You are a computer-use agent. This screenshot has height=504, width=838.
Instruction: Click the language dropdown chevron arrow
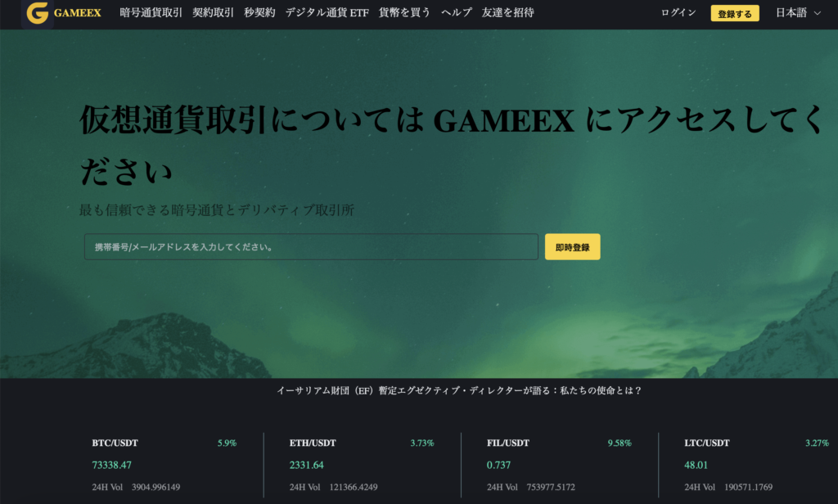pyautogui.click(x=817, y=13)
